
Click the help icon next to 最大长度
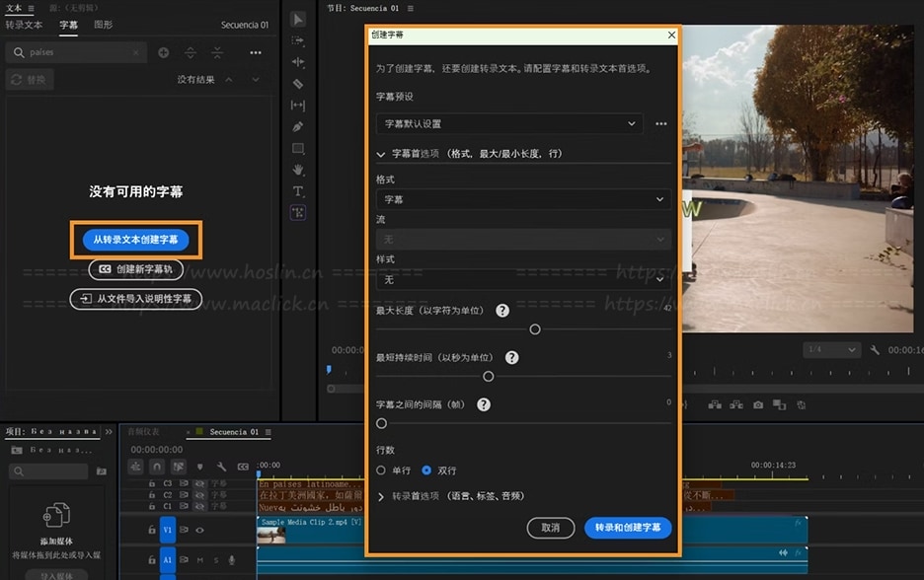click(x=502, y=310)
